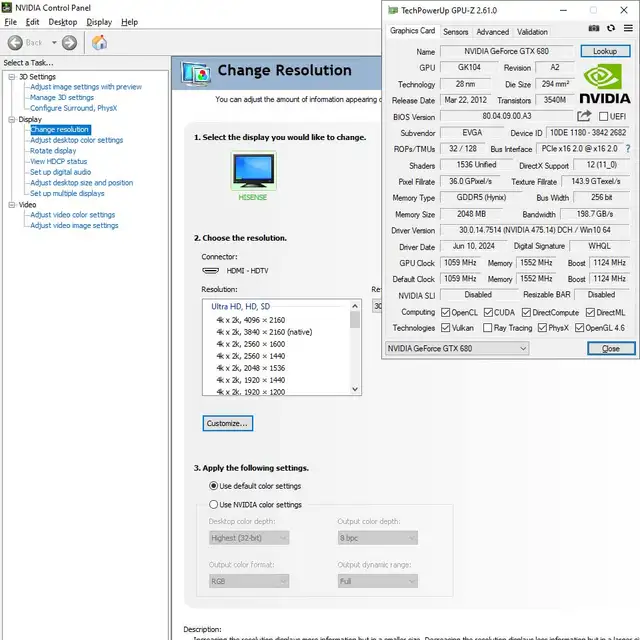Click resolution list scroll-up arrow
The height and width of the screenshot is (640, 640).
[x=355, y=306]
